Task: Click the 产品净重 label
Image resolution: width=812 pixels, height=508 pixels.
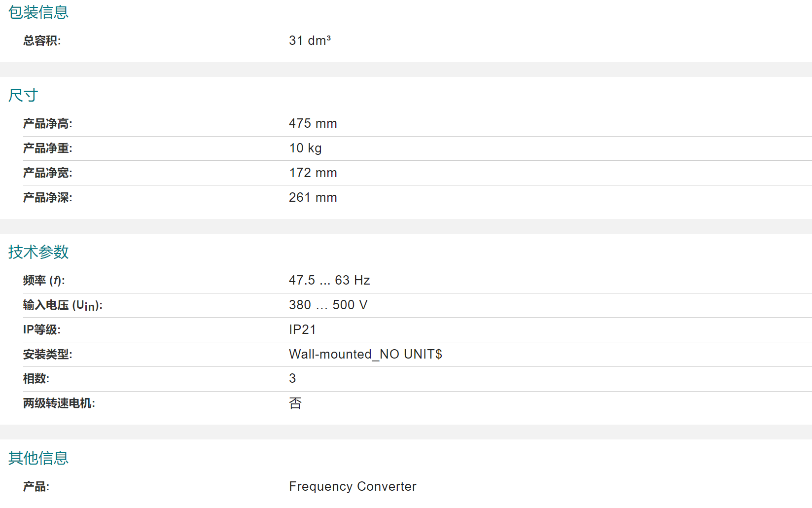Action: 48,148
